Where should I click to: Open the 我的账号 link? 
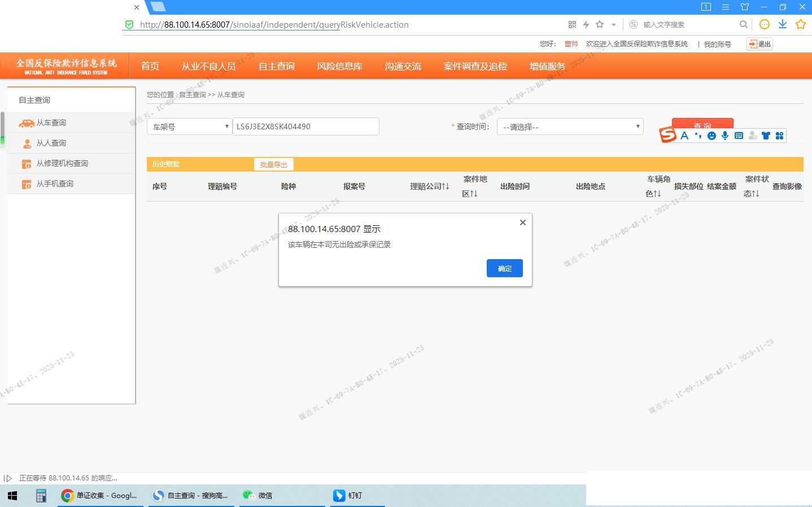point(717,44)
